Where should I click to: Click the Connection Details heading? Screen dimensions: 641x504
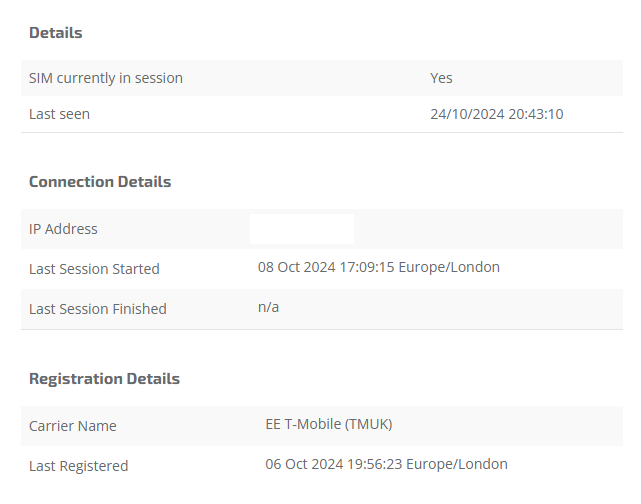pos(100,181)
